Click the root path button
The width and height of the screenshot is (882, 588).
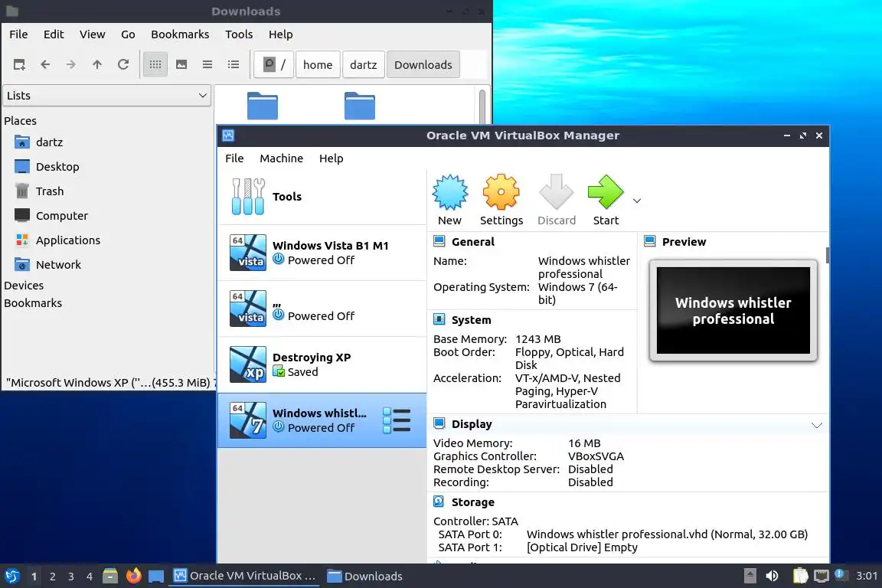(274, 64)
